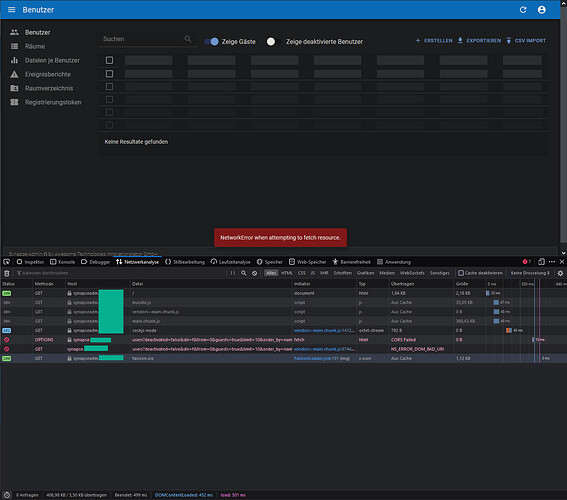This screenshot has width=567, height=500.
Task: Click CSV IMPORT button
Action: (x=526, y=40)
